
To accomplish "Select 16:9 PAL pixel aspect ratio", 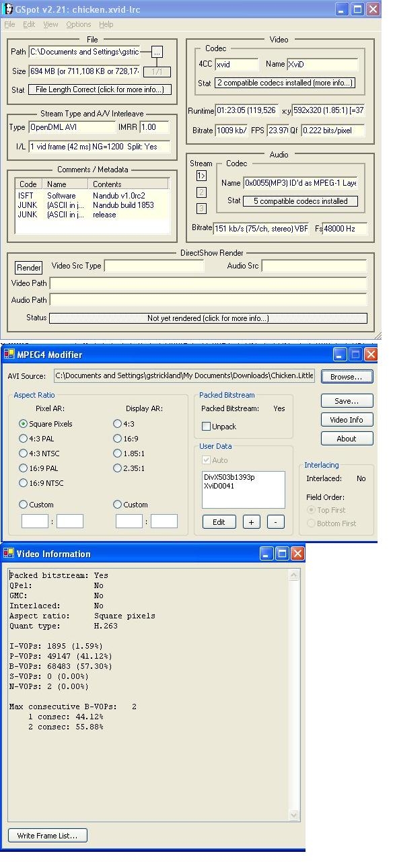I will coord(40,468).
